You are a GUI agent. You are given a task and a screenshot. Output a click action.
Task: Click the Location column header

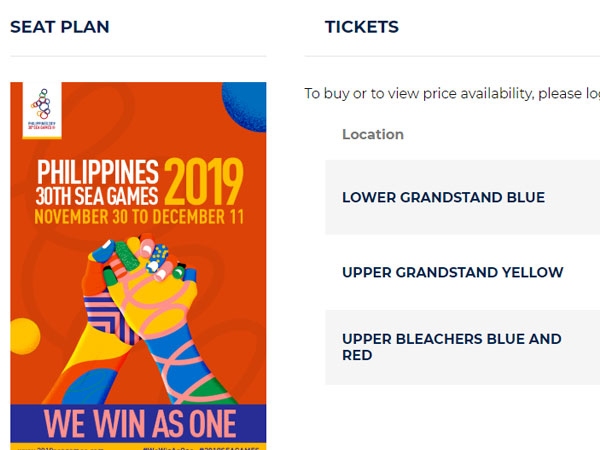click(373, 134)
